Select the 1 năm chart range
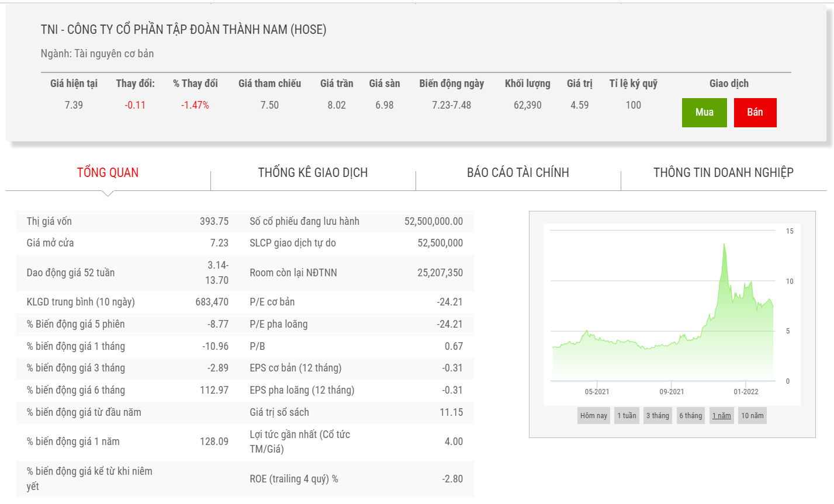The height and width of the screenshot is (504, 834). click(721, 416)
